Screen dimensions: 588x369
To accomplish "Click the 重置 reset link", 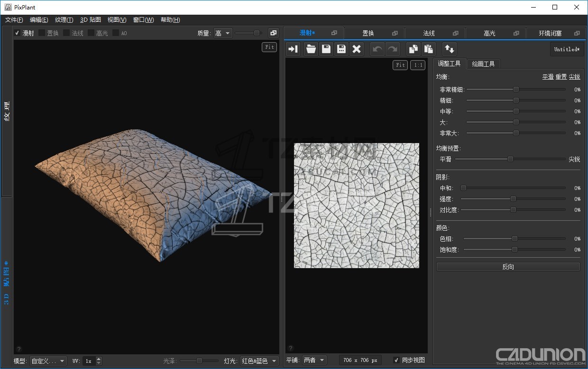I will tap(561, 77).
